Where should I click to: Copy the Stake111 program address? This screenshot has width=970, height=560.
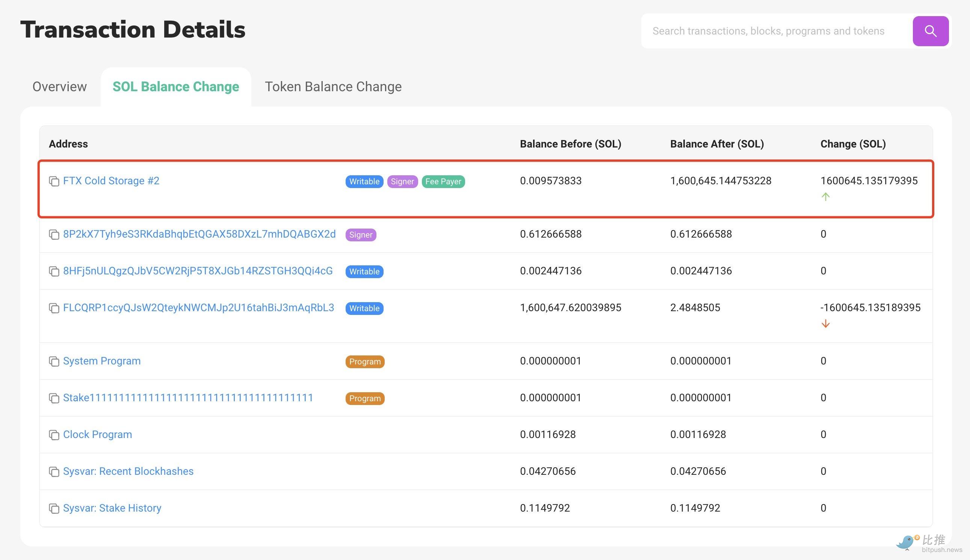point(54,398)
